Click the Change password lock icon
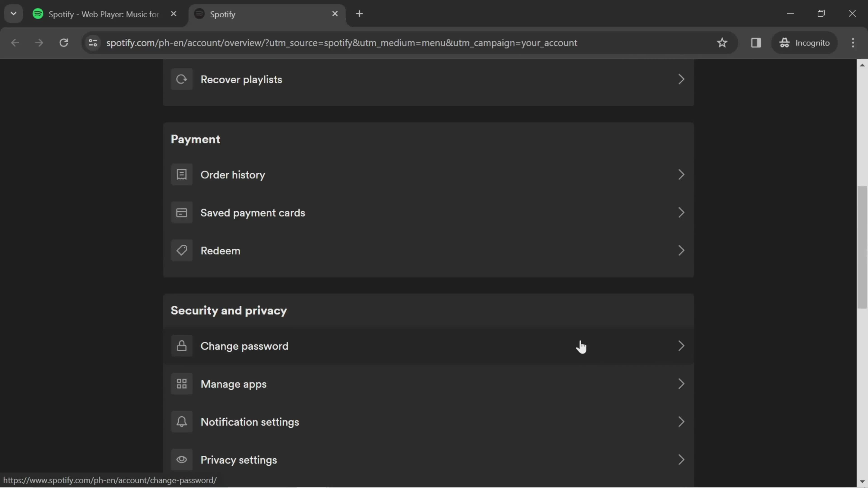The height and width of the screenshot is (488, 868). click(182, 346)
